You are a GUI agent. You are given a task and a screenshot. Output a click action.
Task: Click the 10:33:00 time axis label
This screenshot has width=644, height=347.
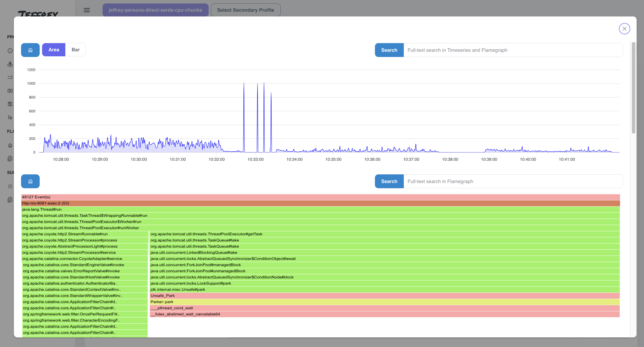coord(255,159)
